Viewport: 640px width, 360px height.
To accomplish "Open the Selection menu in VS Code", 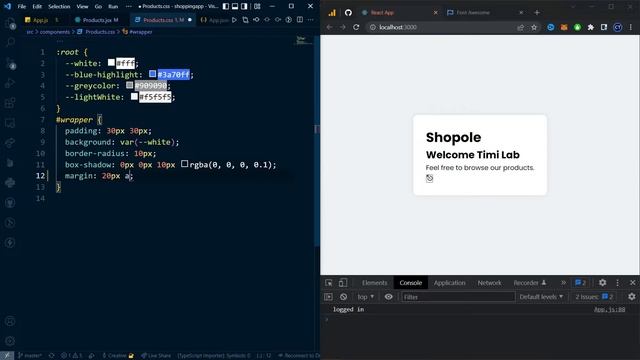I will coord(59,7).
